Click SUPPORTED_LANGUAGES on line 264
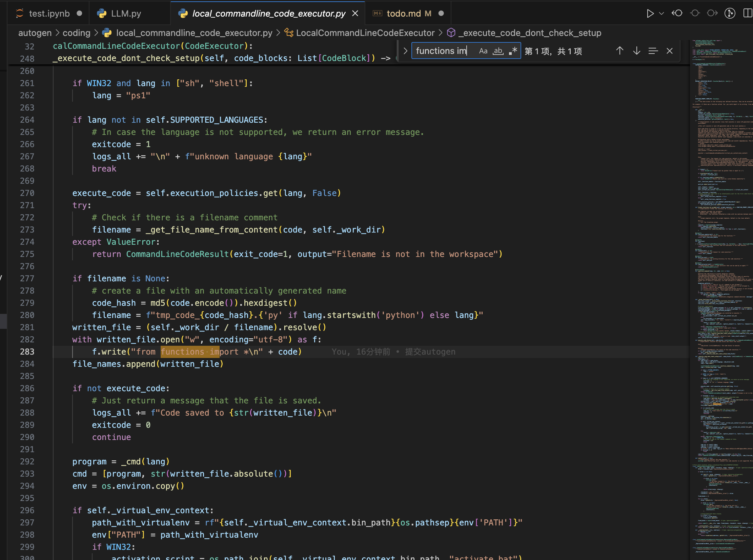 point(217,120)
